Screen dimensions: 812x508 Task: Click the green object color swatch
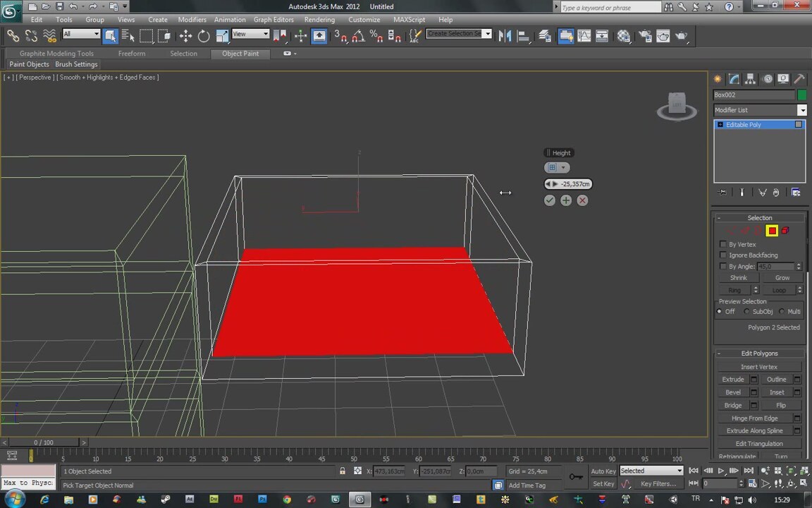(x=802, y=95)
